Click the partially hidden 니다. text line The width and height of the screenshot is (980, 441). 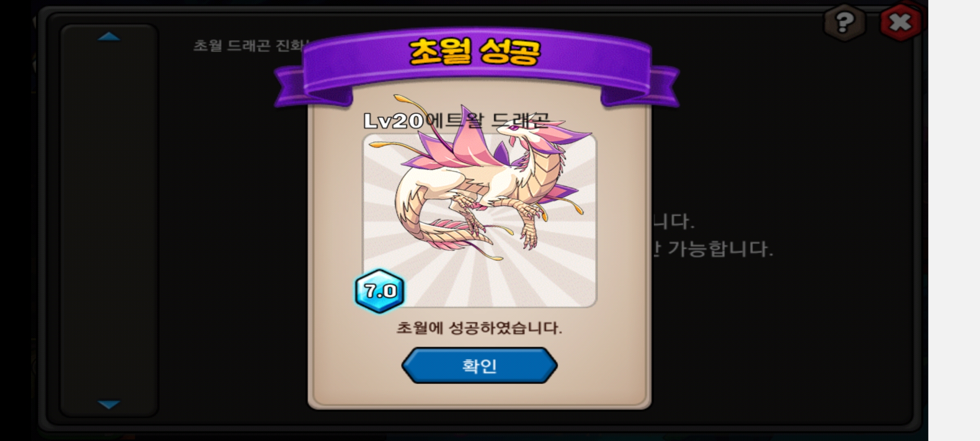(x=673, y=222)
